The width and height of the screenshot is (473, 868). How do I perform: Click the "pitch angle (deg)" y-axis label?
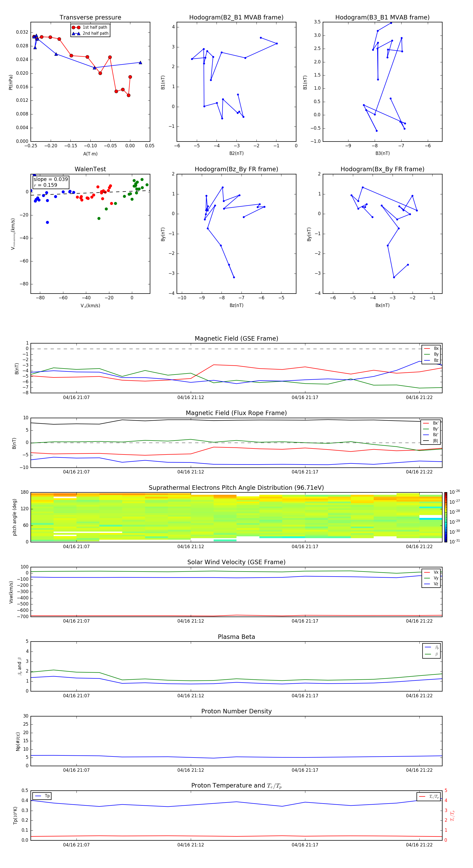(x=14, y=517)
